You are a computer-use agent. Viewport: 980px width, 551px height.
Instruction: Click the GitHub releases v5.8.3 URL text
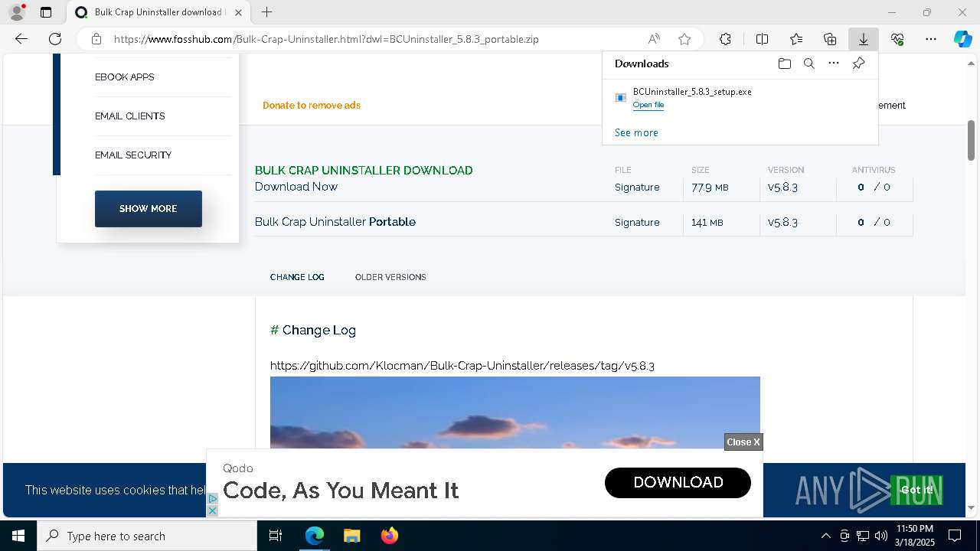click(x=462, y=366)
